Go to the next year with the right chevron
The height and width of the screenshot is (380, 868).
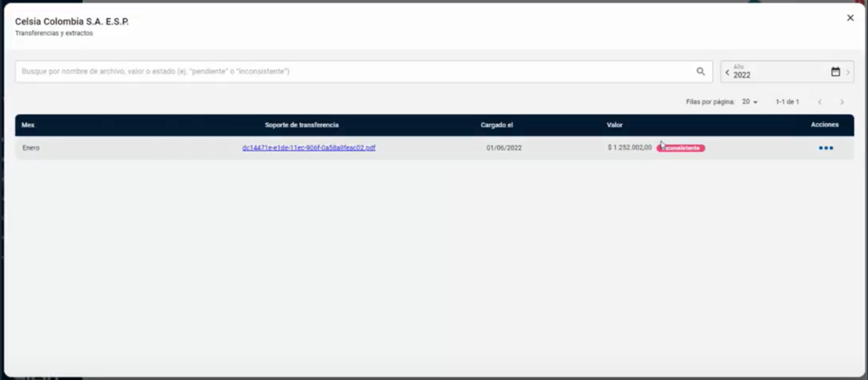click(848, 72)
